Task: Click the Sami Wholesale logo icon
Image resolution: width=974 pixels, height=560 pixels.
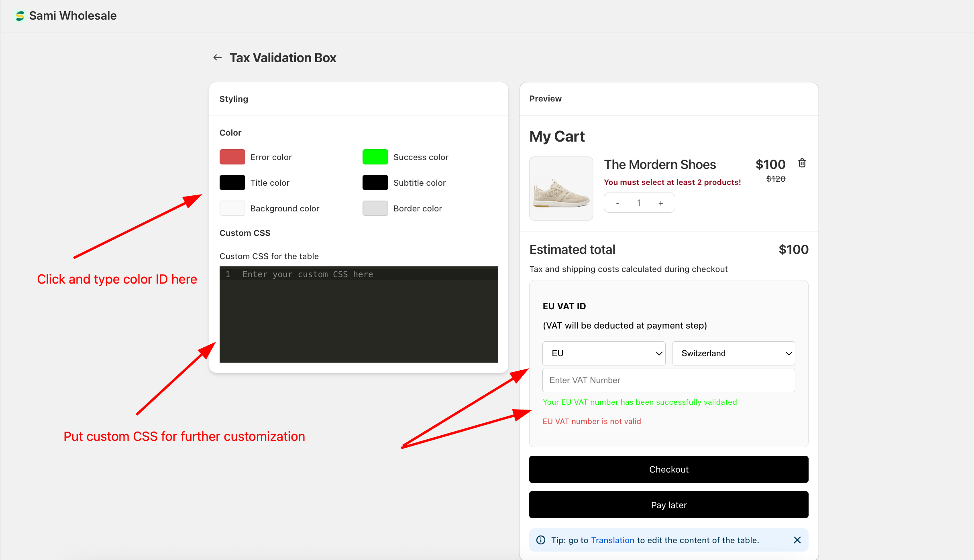Action: (20, 16)
